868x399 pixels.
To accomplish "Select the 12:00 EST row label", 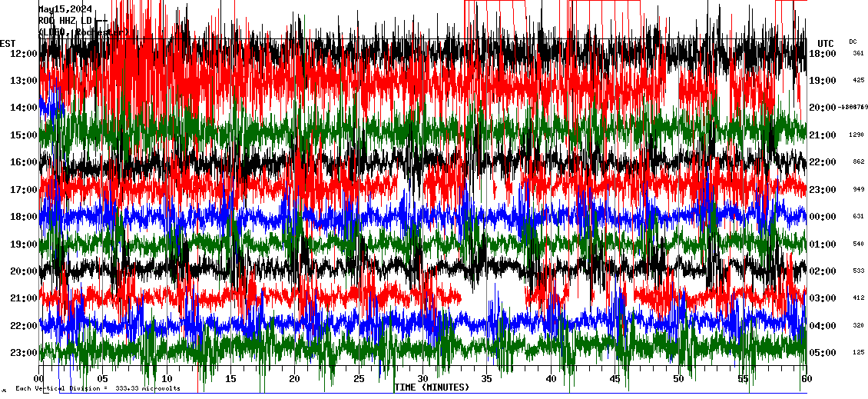I will tap(23, 54).
